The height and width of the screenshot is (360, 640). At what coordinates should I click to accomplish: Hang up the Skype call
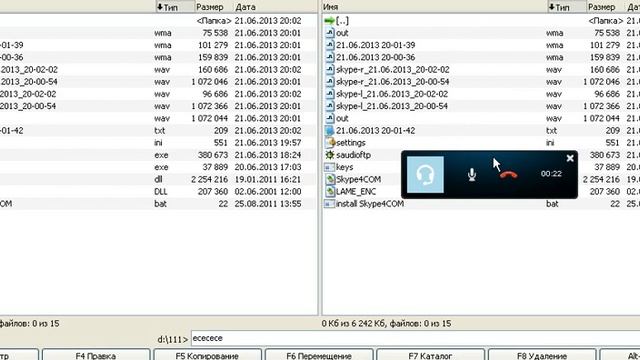pos(509,175)
